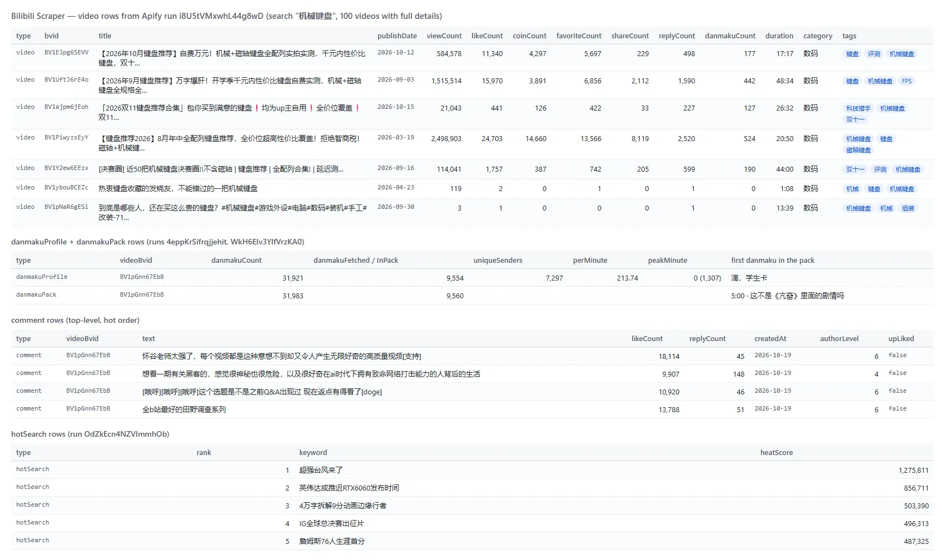
Task: Select bvid cell BV1pNaR6gESi
Action: (66, 207)
